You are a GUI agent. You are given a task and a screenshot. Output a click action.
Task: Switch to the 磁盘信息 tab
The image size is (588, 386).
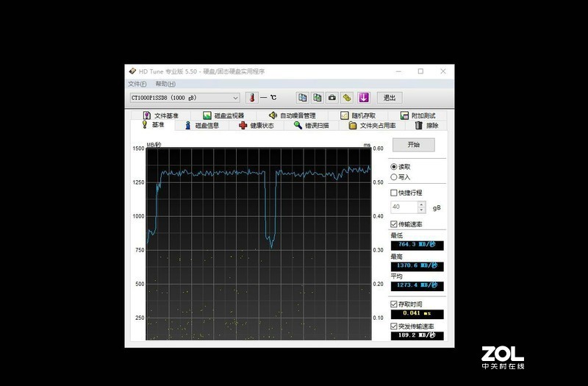tap(202, 126)
